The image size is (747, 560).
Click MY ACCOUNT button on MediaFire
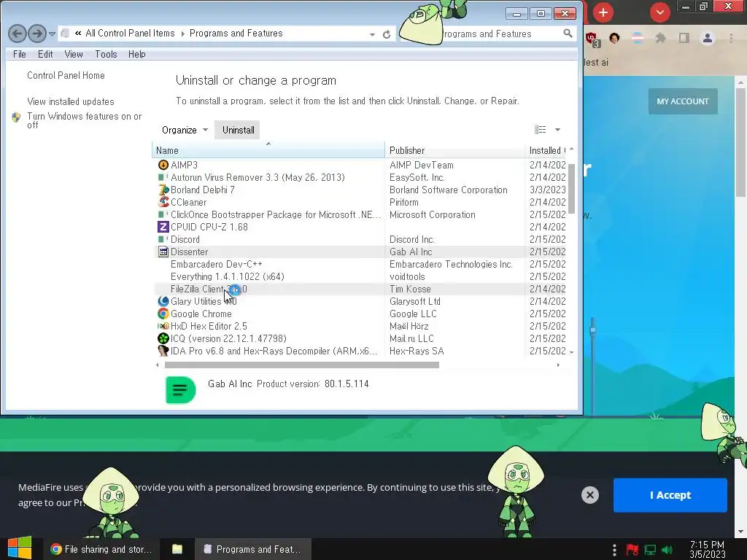pos(683,101)
